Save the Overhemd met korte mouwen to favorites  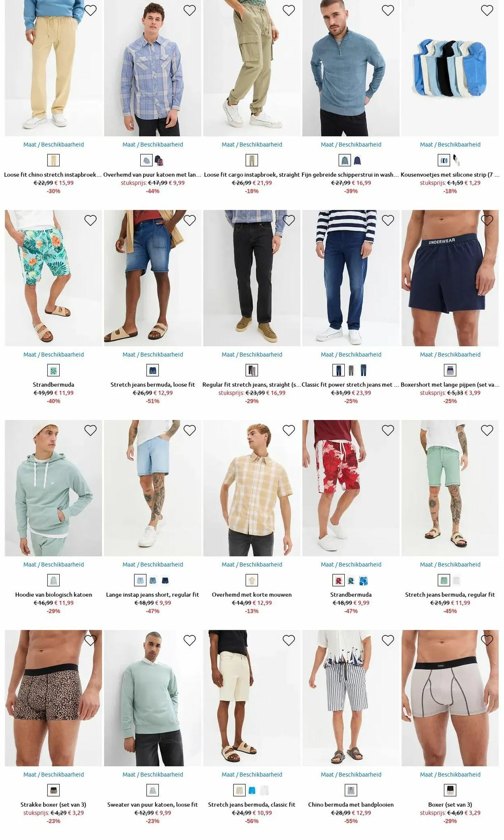tap(289, 430)
